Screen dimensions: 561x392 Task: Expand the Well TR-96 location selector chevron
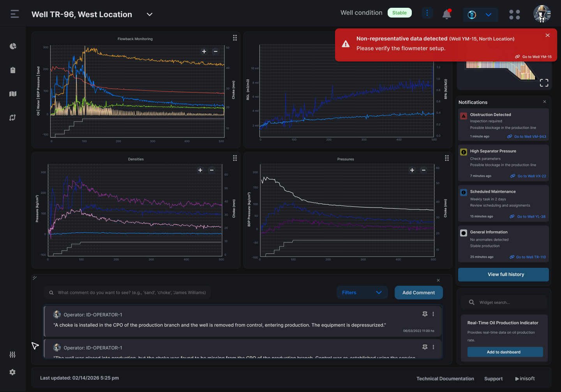pyautogui.click(x=150, y=14)
